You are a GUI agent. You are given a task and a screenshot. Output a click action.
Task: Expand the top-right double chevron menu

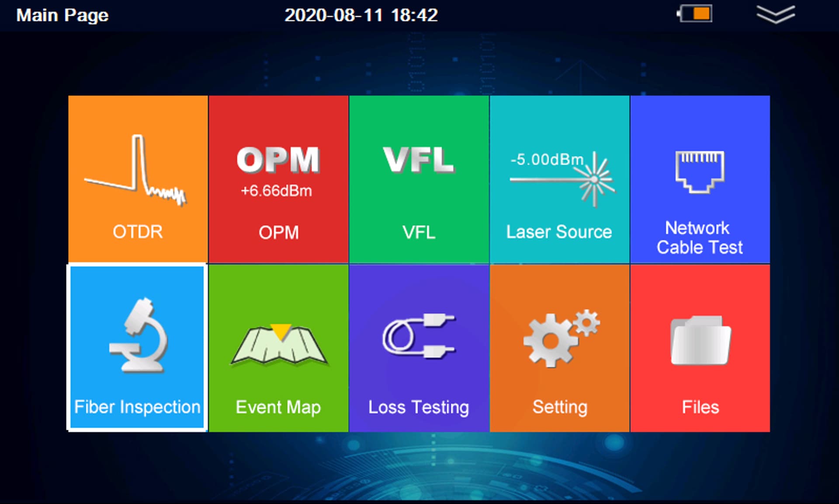(776, 14)
